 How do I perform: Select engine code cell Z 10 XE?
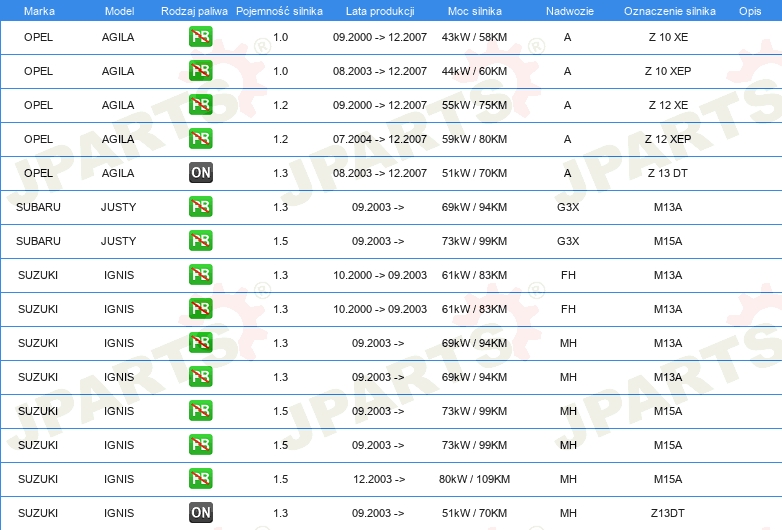pos(668,37)
